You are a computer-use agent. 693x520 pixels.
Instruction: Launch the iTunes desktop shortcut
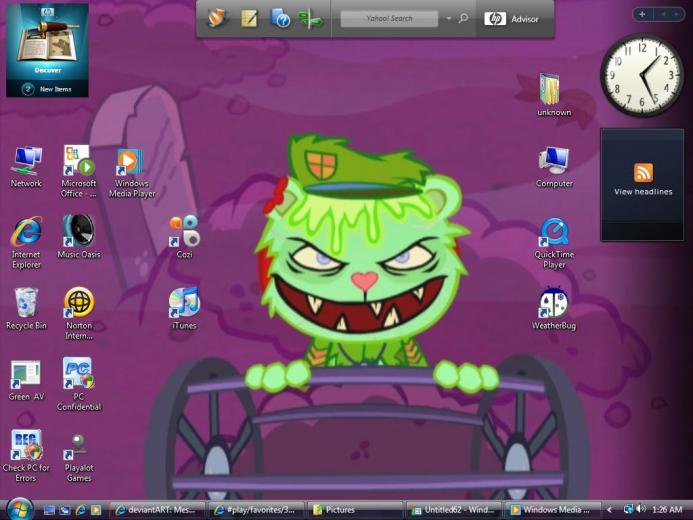[184, 308]
